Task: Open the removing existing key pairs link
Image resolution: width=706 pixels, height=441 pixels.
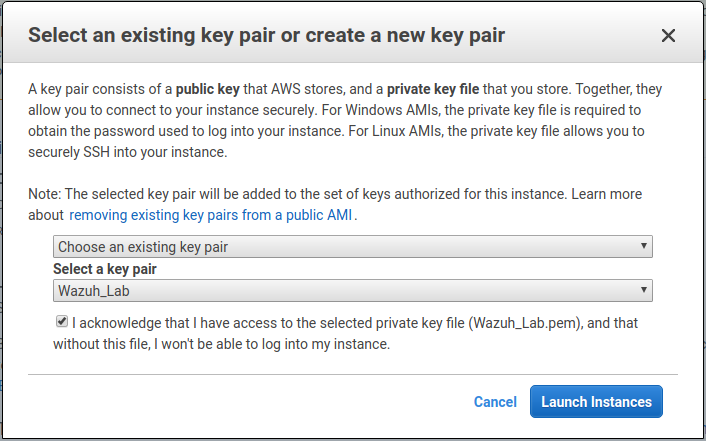Action: point(210,215)
